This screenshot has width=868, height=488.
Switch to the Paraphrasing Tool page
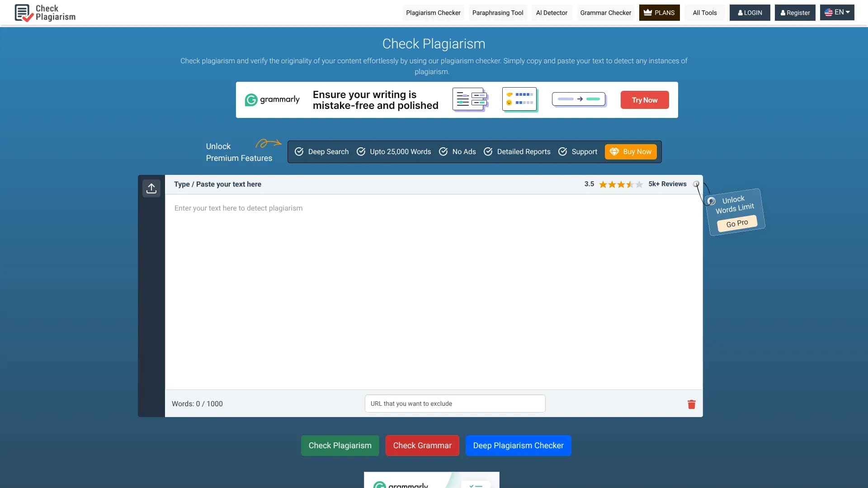click(497, 12)
